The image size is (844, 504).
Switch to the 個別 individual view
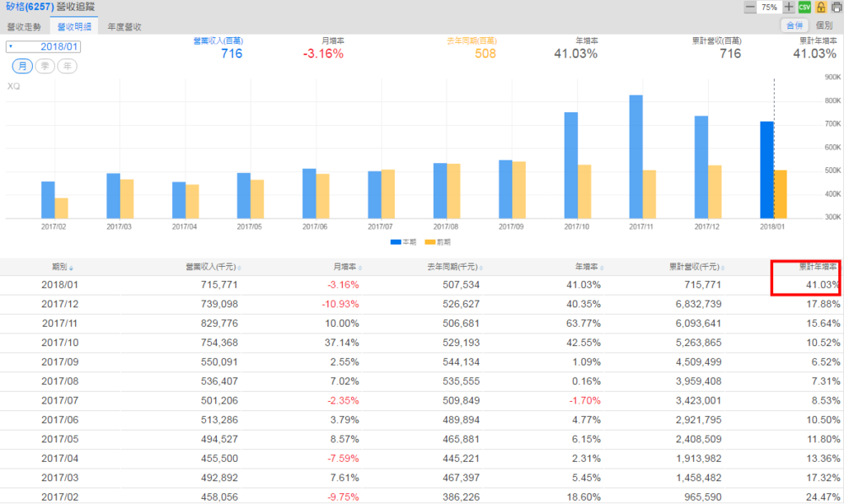pos(824,26)
